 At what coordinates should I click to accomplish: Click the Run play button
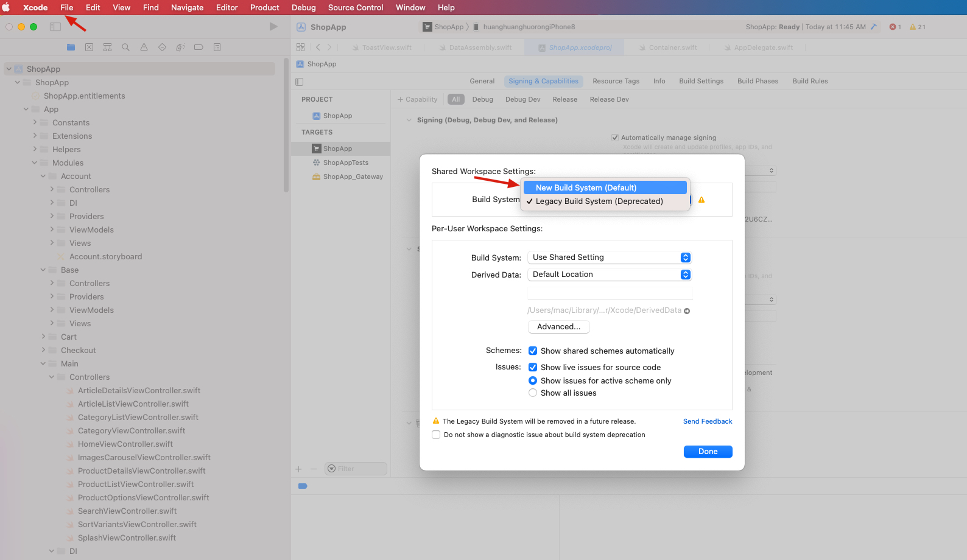click(273, 27)
